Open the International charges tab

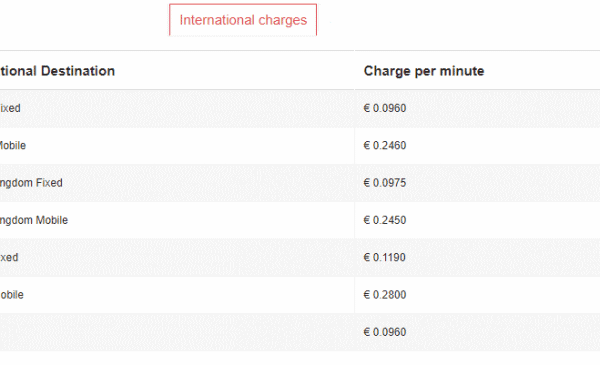(243, 20)
